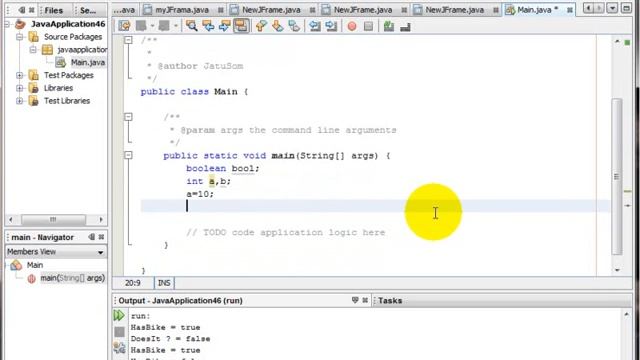
Task: Click the 20:9 cursor position indicator
Action: (x=133, y=283)
